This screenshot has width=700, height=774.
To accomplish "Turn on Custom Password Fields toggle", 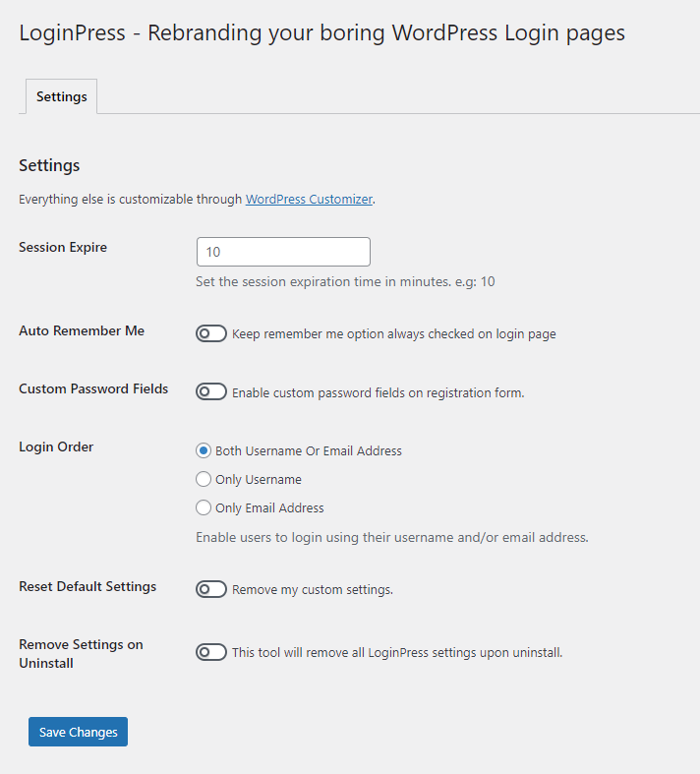I will pos(211,392).
